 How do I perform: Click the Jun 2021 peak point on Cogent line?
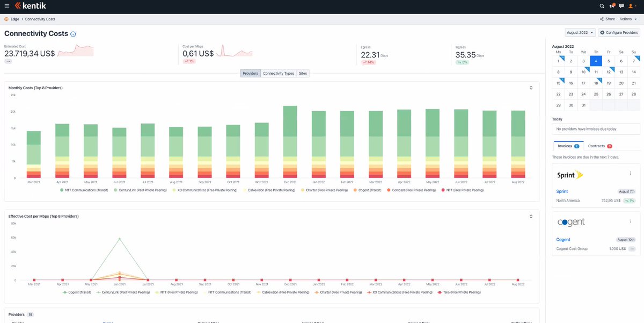point(119,239)
